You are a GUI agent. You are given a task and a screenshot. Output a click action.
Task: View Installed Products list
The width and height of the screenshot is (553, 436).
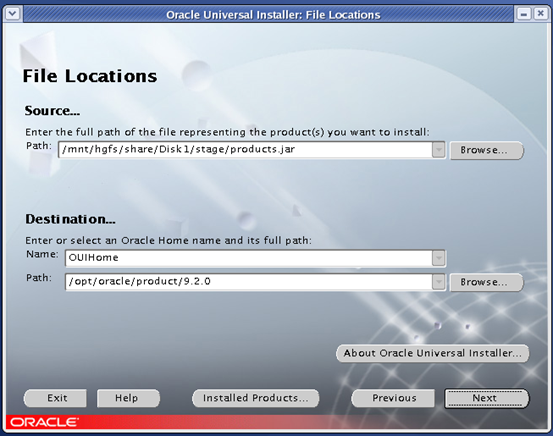[256, 398]
